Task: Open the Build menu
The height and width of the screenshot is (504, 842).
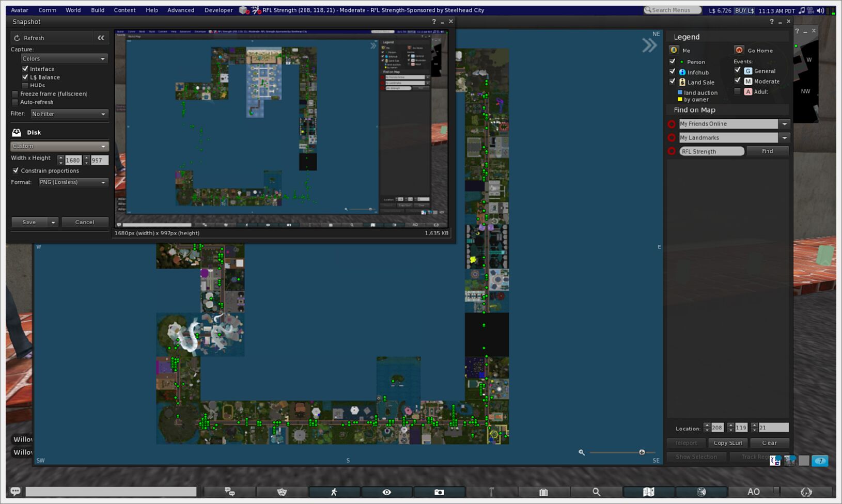Action: [98, 10]
